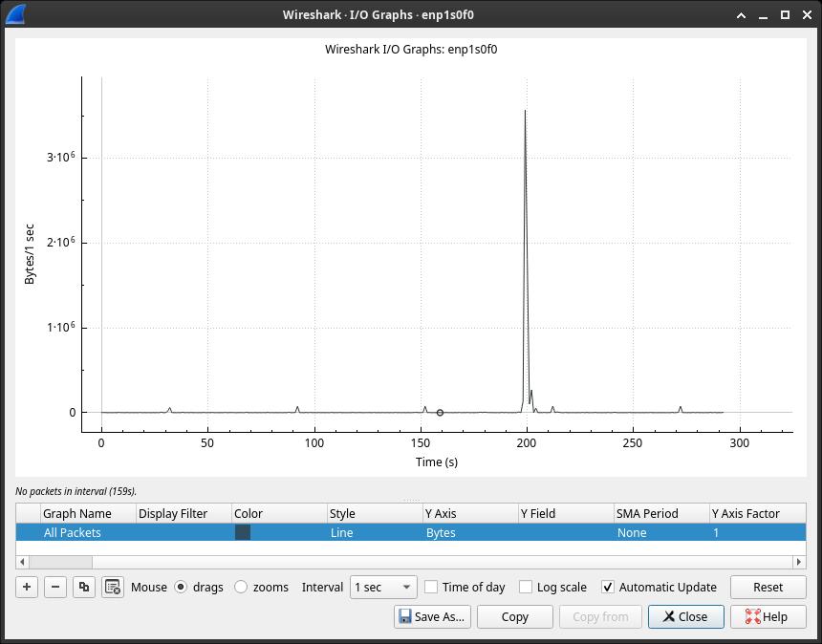
Task: Enable the Time of day checkbox
Action: 431,587
